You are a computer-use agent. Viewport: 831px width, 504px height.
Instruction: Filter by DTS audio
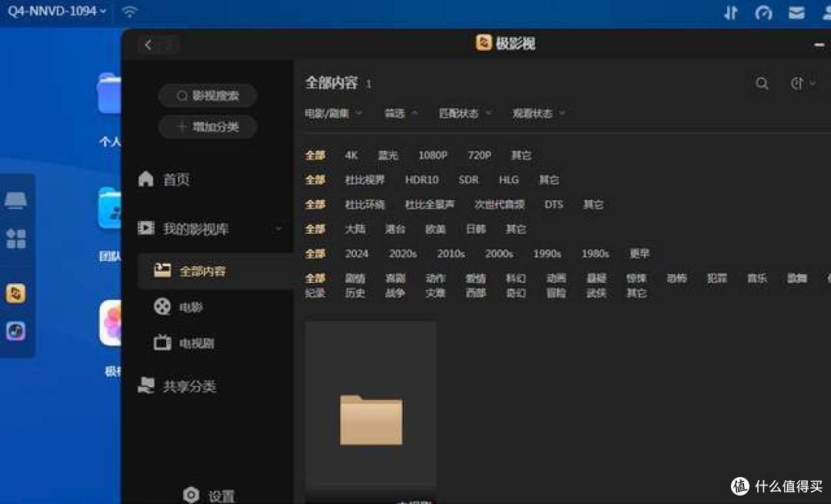click(554, 204)
